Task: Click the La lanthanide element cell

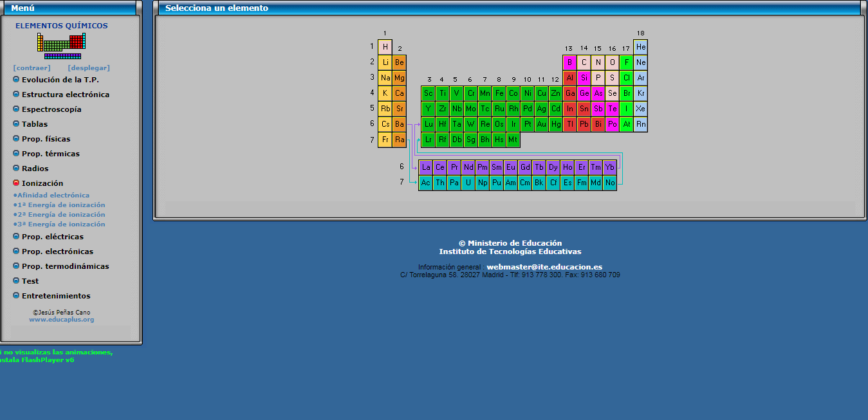Action: tap(426, 168)
